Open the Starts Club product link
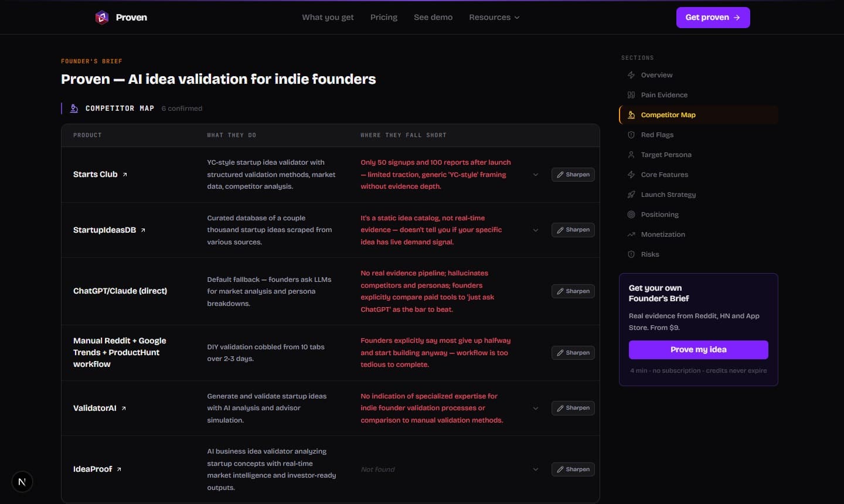Image resolution: width=844 pixels, height=504 pixels. 100,175
